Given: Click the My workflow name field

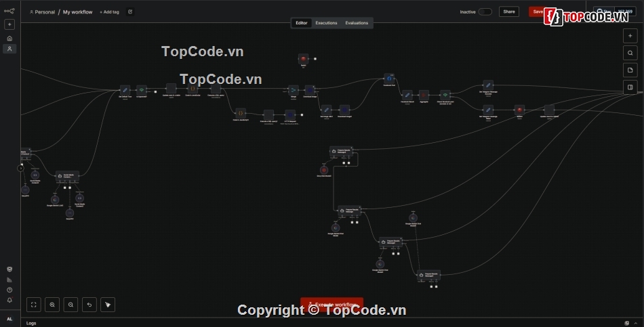Looking at the screenshot, I should click(77, 12).
